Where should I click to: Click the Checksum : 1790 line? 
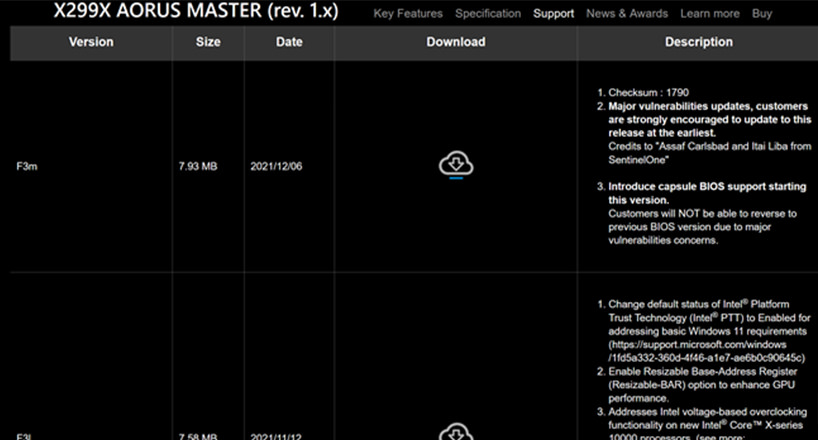coord(648,92)
